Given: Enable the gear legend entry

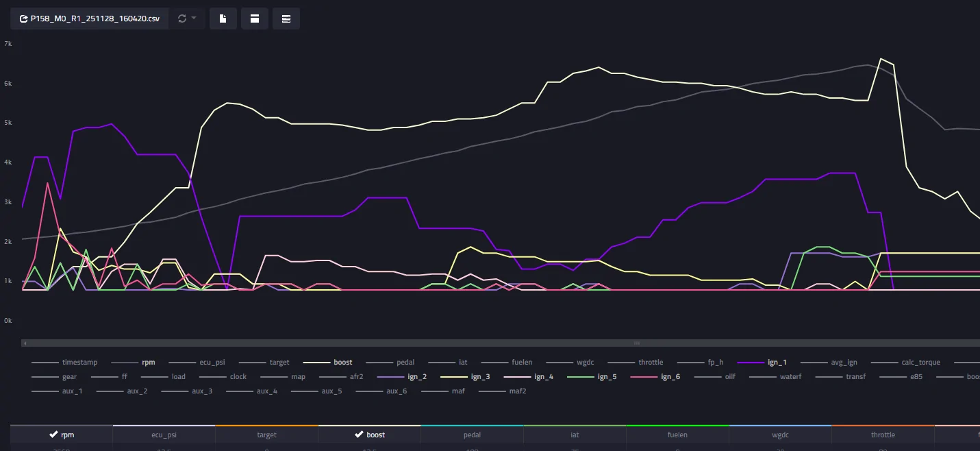Looking at the screenshot, I should pyautogui.click(x=54, y=376).
